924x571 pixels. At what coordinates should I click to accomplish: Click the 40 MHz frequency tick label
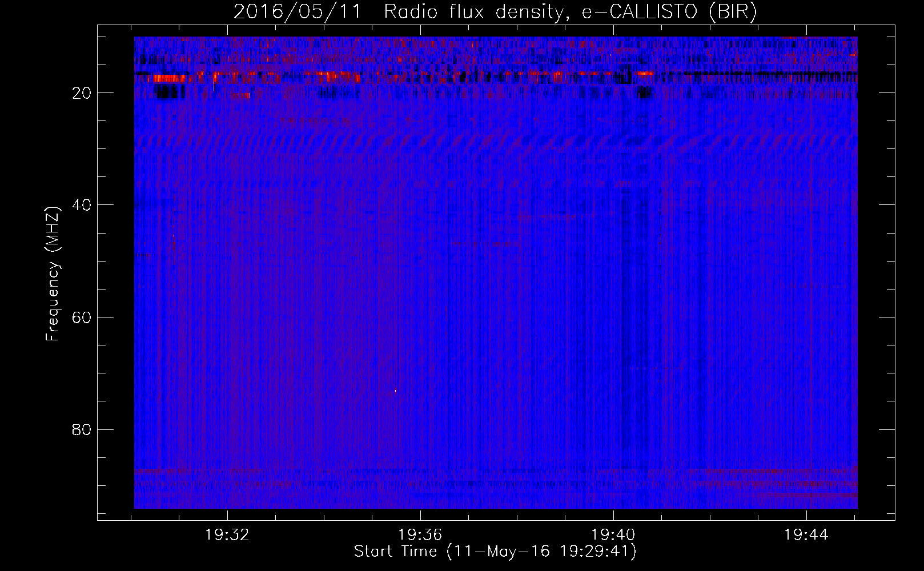(x=82, y=205)
